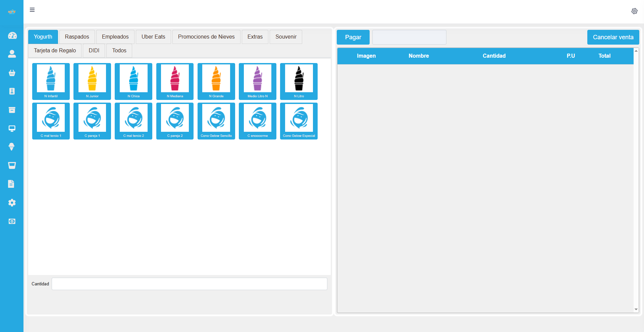This screenshot has width=644, height=332.
Task: Open the Promociones de Nieves tab
Action: [206, 37]
